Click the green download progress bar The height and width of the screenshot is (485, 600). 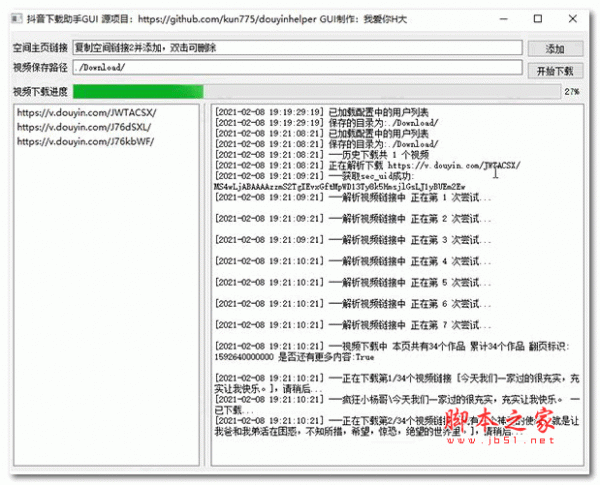[x=316, y=91]
